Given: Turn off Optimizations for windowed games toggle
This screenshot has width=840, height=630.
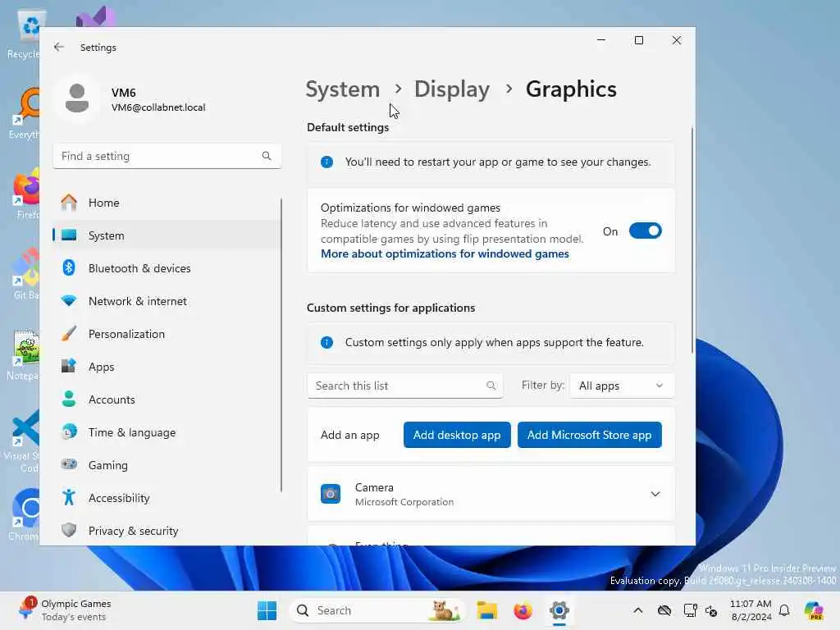Looking at the screenshot, I should [x=645, y=231].
